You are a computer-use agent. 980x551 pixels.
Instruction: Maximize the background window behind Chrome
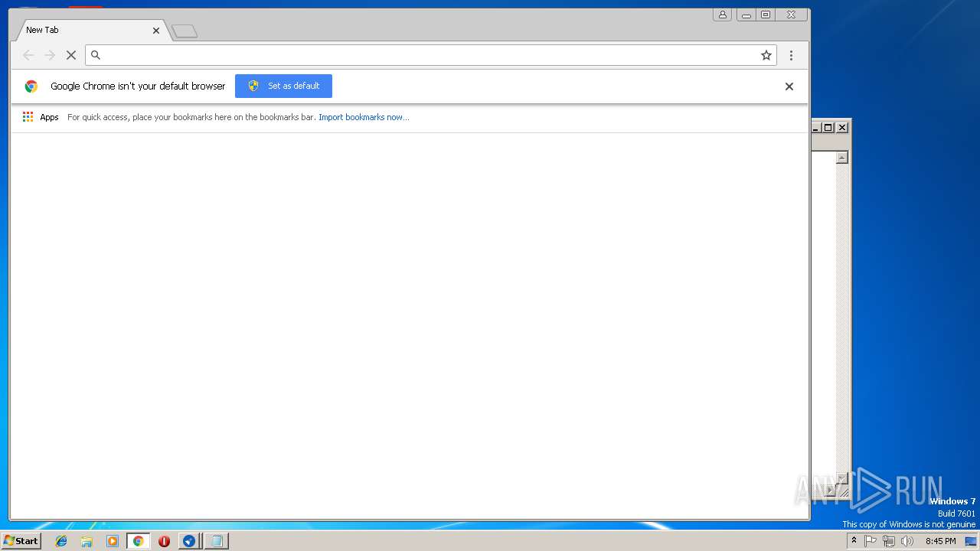828,128
